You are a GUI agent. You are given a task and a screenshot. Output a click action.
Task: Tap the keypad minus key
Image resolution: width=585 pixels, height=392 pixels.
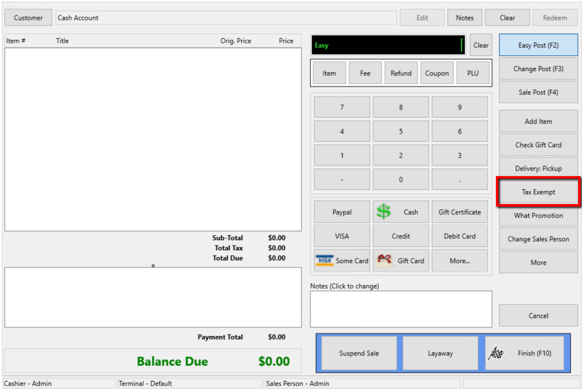[342, 180]
